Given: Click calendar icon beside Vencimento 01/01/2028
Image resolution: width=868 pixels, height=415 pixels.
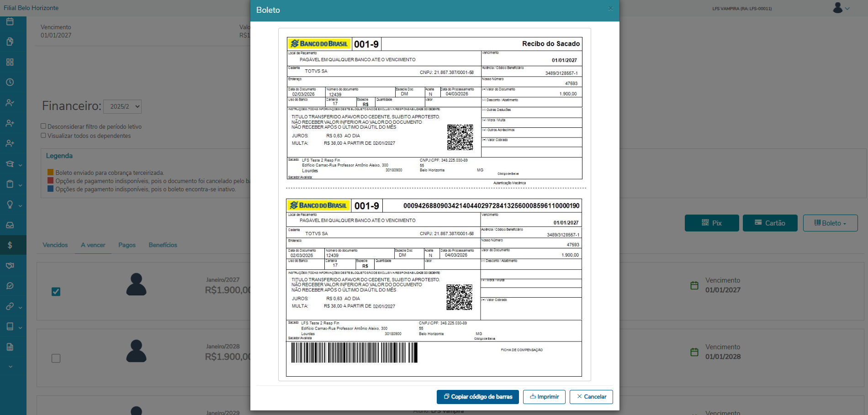Looking at the screenshot, I should [x=694, y=352].
